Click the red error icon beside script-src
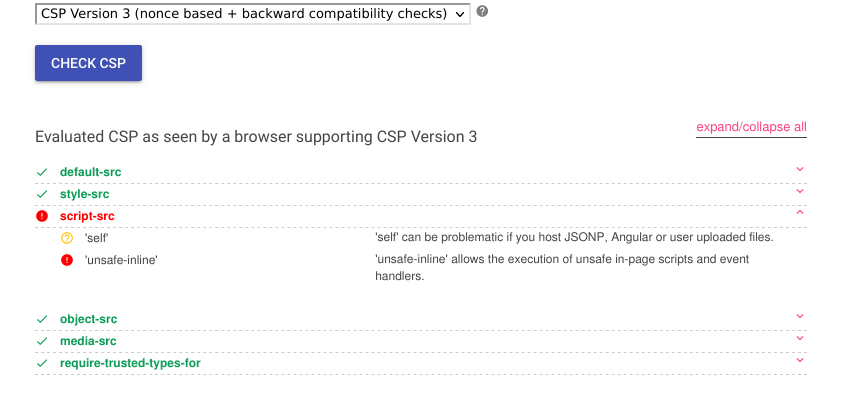 (x=41, y=216)
